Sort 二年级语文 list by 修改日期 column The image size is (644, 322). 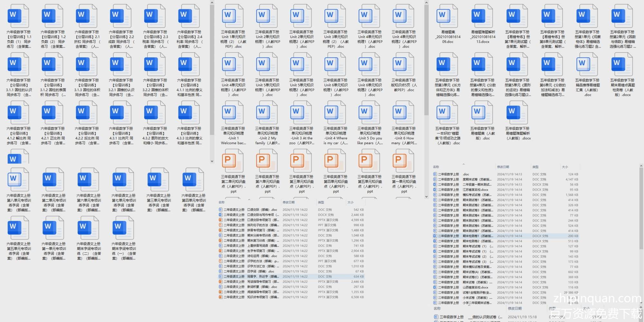289,202
